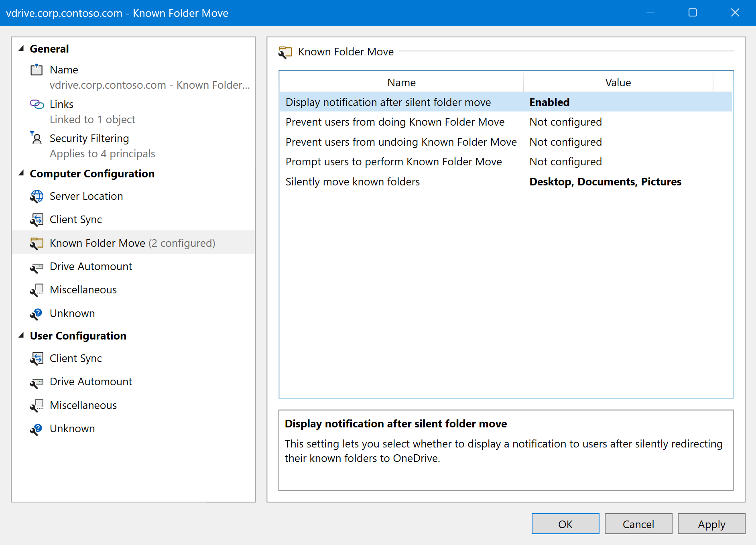Collapse User Configuration

[x=21, y=336]
